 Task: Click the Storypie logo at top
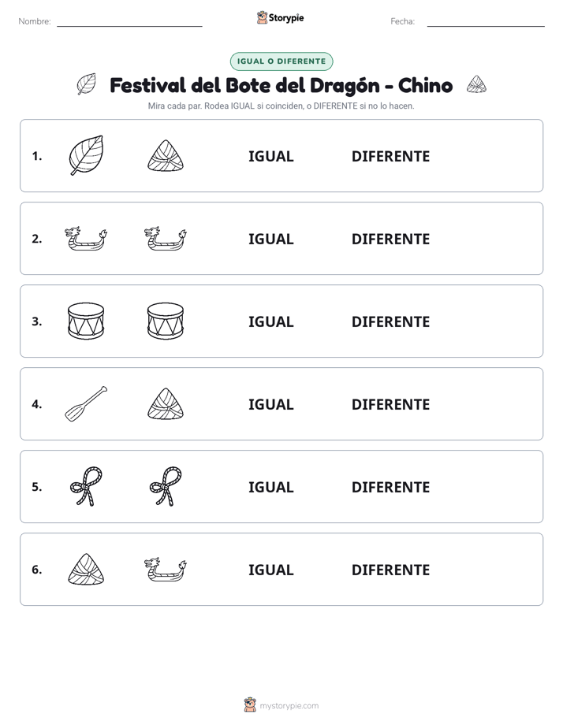pos(281,17)
